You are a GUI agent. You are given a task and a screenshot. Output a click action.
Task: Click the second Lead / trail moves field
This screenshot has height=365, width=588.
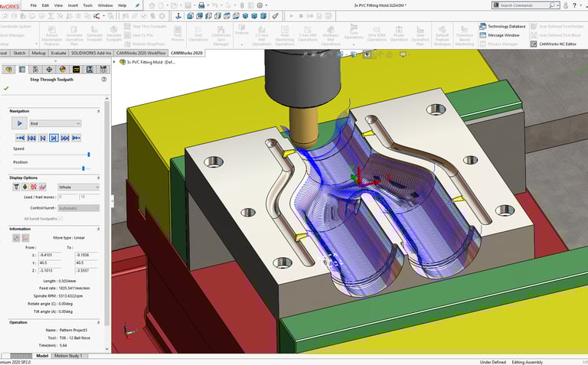90,197
